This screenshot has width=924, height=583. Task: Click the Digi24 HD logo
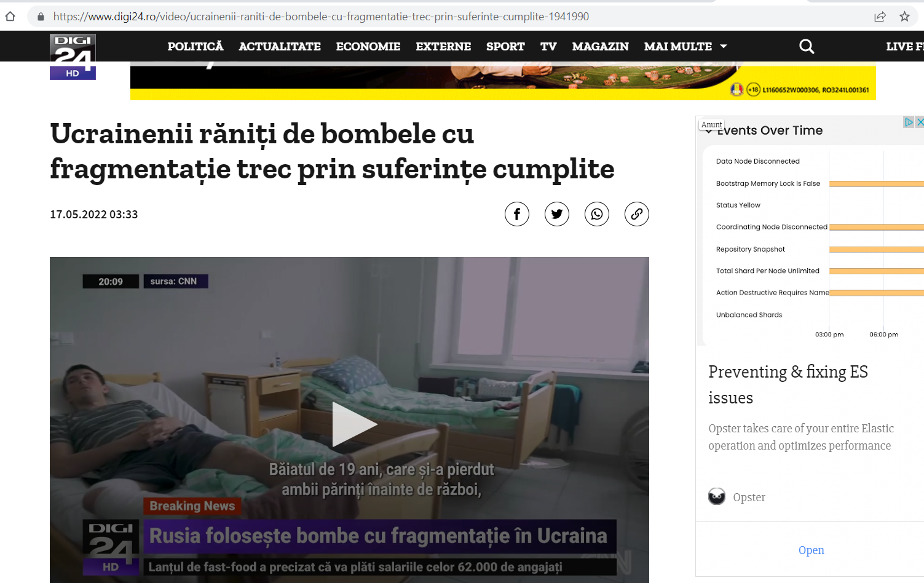pyautogui.click(x=73, y=57)
